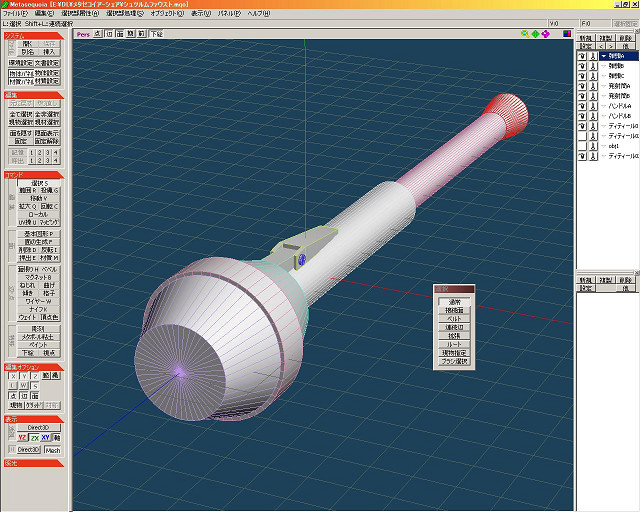Collapse the コマンド panel header
Image resolution: width=640 pixels, height=512 pixels.
(34, 175)
